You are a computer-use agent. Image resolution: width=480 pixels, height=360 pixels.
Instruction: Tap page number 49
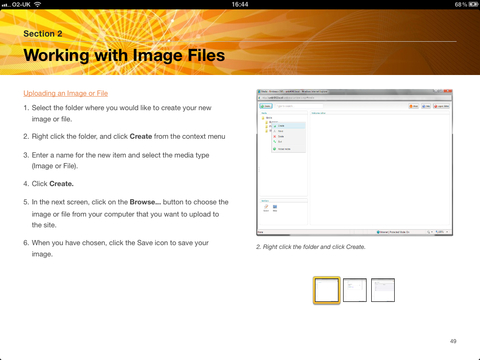click(x=453, y=341)
